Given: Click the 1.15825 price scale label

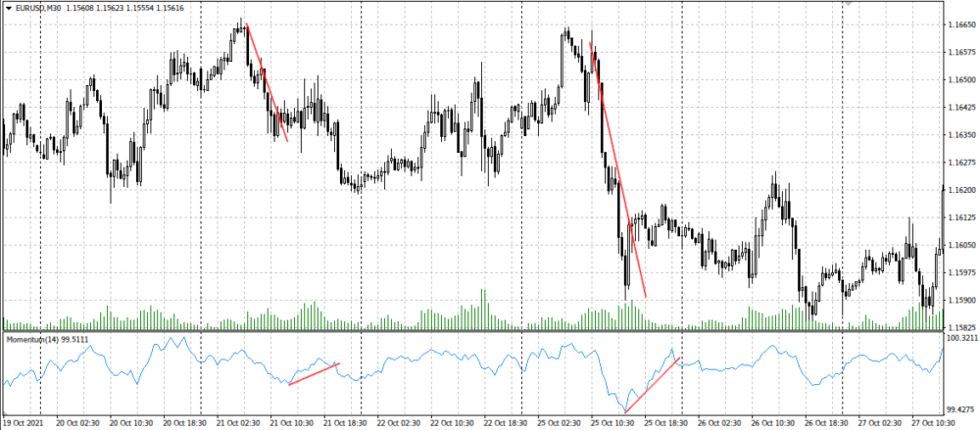Looking at the screenshot, I should [x=959, y=327].
